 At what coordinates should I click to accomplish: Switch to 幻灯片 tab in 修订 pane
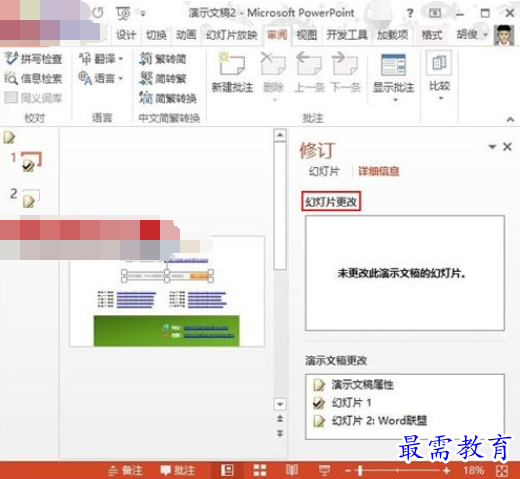[324, 171]
